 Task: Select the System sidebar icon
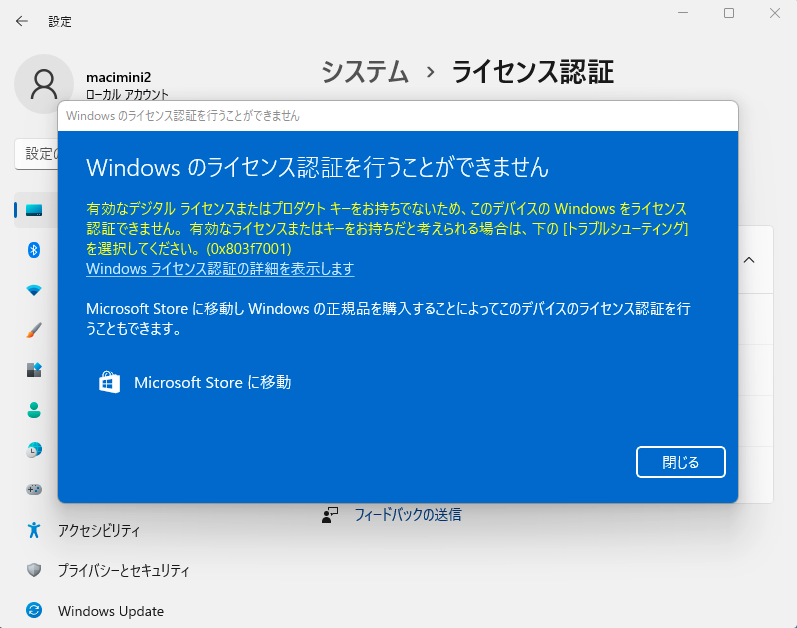tap(34, 210)
